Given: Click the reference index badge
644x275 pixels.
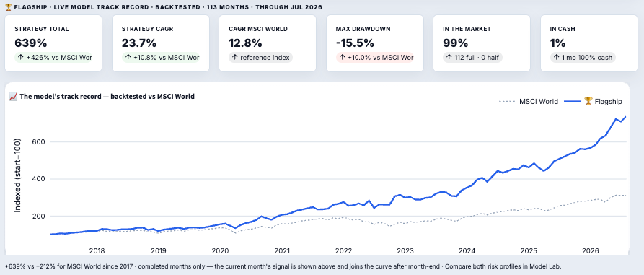Looking at the screenshot, I should coord(260,58).
